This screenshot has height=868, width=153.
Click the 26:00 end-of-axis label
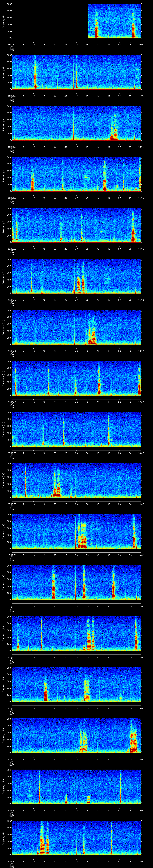[x=141, y=861]
